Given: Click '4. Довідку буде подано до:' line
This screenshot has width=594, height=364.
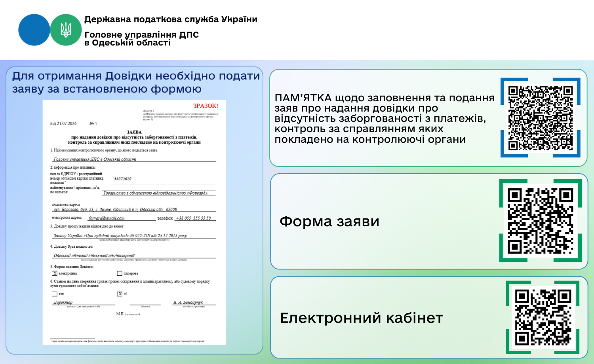Looking at the screenshot, I should tap(72, 246).
